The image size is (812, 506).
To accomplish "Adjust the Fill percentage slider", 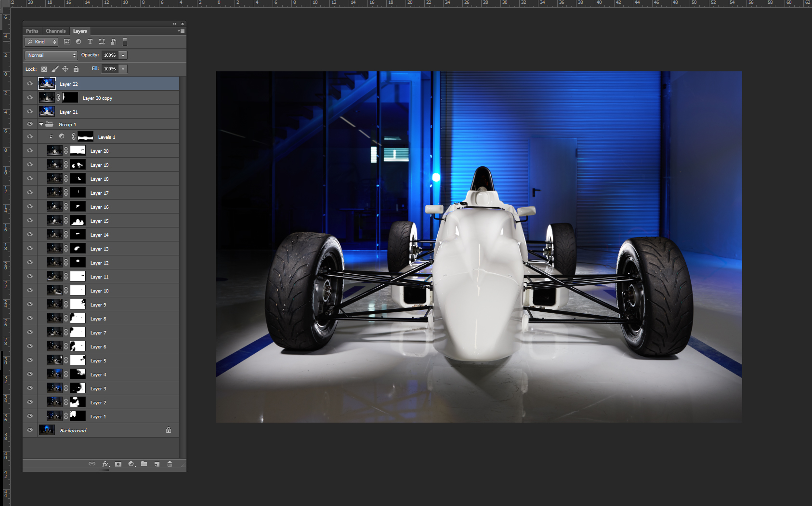I will pos(123,68).
